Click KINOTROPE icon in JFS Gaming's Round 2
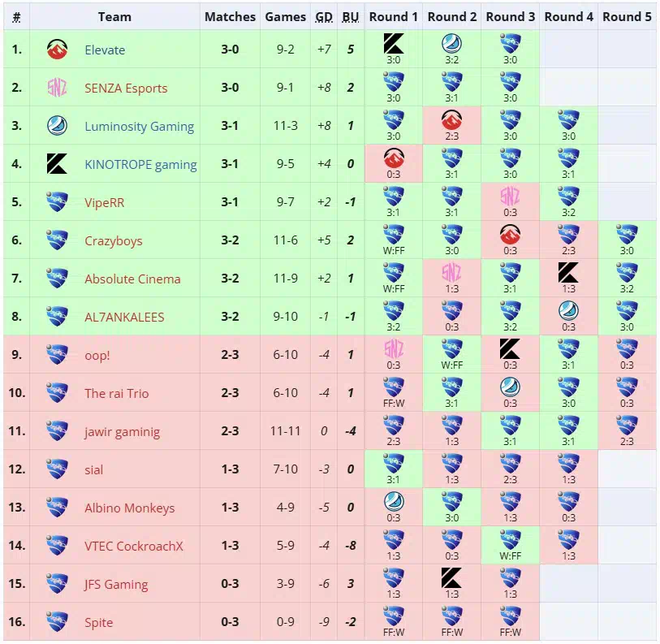 point(451,578)
